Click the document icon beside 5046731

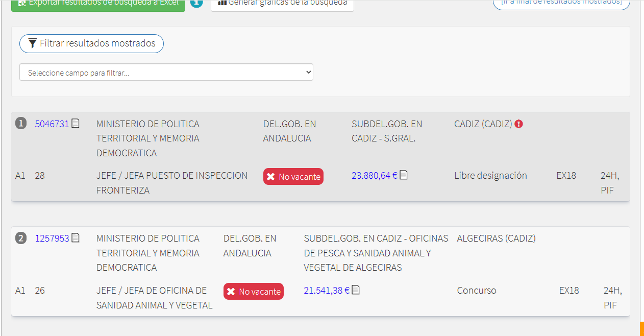coord(76,124)
